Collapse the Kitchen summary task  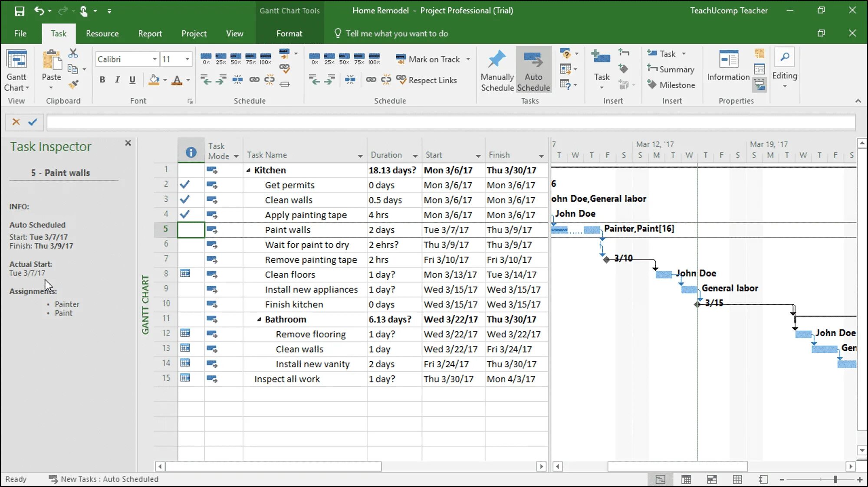248,170
